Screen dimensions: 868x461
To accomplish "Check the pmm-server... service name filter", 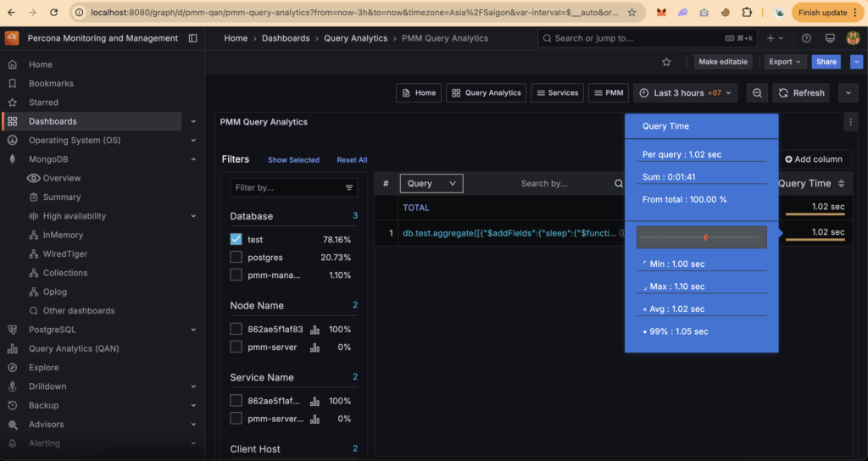I will pyautogui.click(x=236, y=418).
